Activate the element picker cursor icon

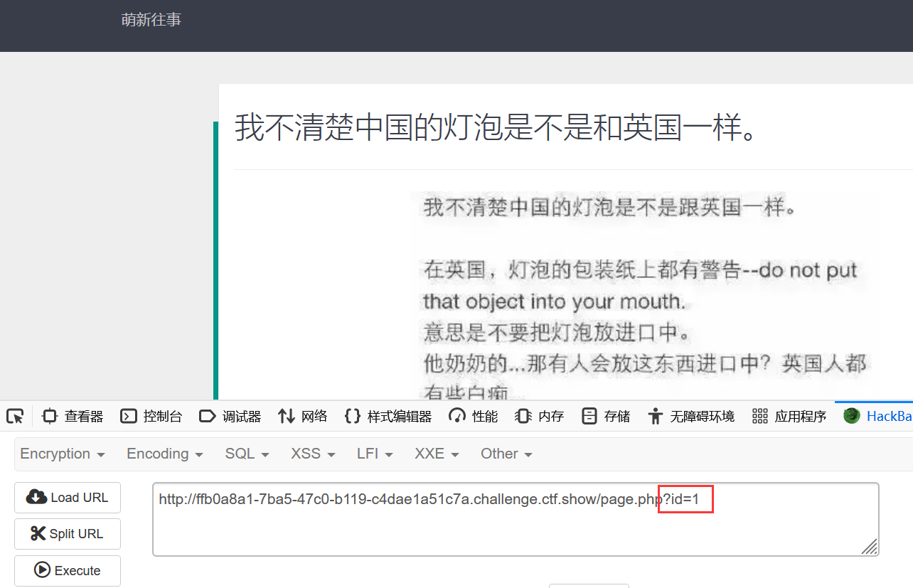pyautogui.click(x=15, y=417)
